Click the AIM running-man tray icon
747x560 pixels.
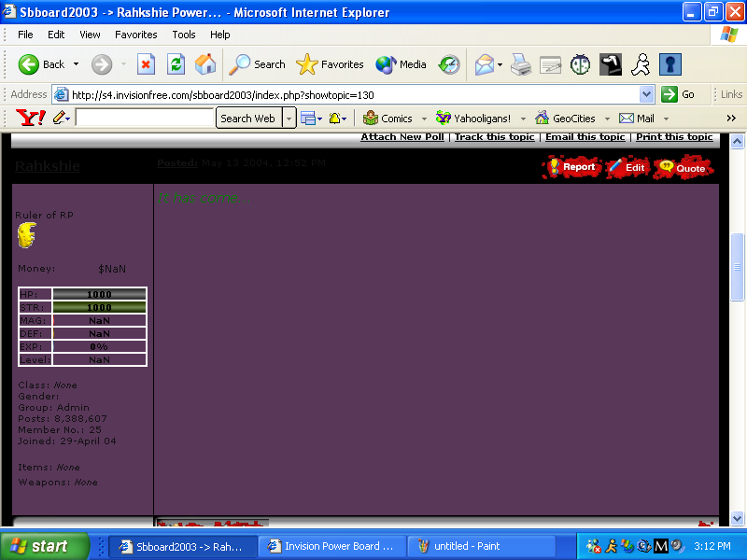pos(611,546)
